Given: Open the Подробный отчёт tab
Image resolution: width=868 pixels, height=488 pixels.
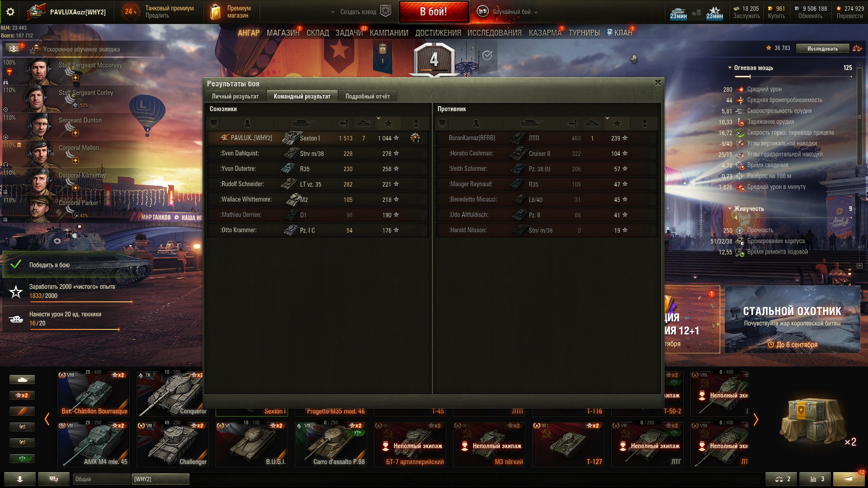Looking at the screenshot, I should point(368,96).
